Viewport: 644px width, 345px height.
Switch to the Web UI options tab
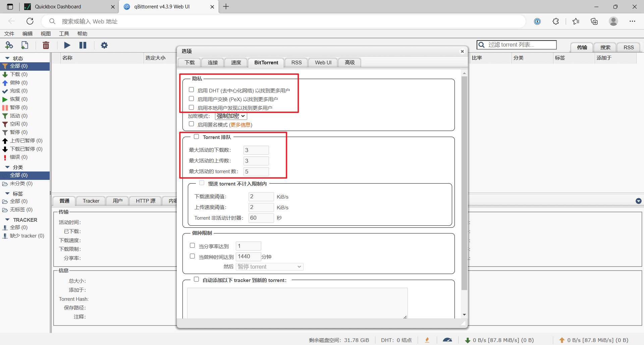(x=323, y=63)
